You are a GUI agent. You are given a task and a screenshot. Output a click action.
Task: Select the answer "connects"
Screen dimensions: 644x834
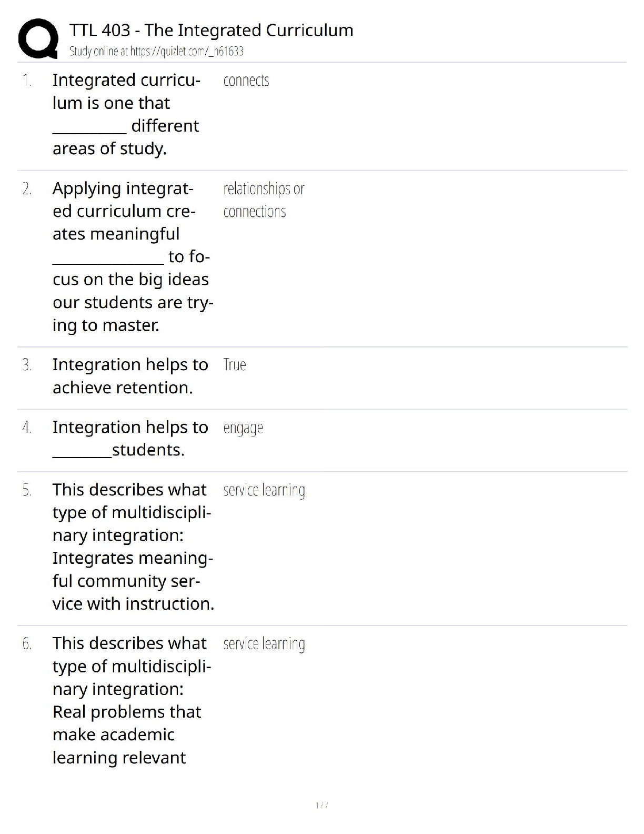pyautogui.click(x=246, y=81)
